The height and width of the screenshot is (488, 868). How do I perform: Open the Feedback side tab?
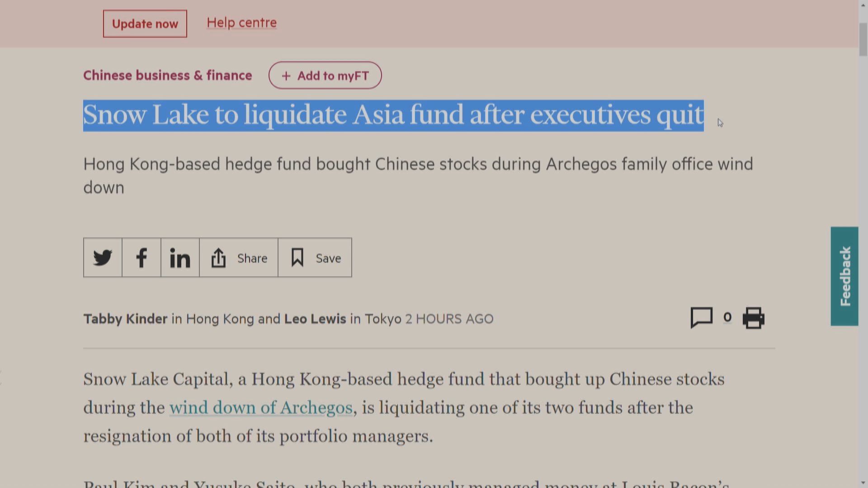[844, 276]
